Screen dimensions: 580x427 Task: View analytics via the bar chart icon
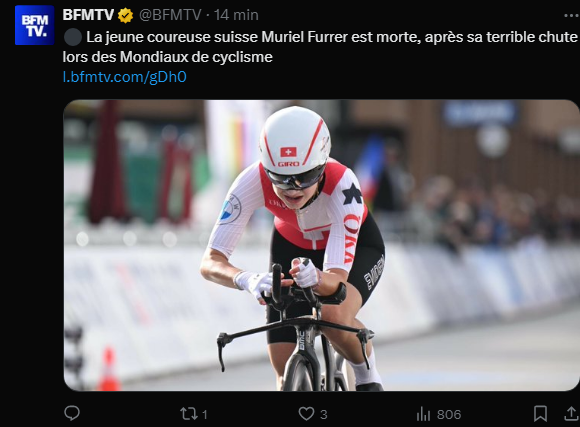(424, 414)
